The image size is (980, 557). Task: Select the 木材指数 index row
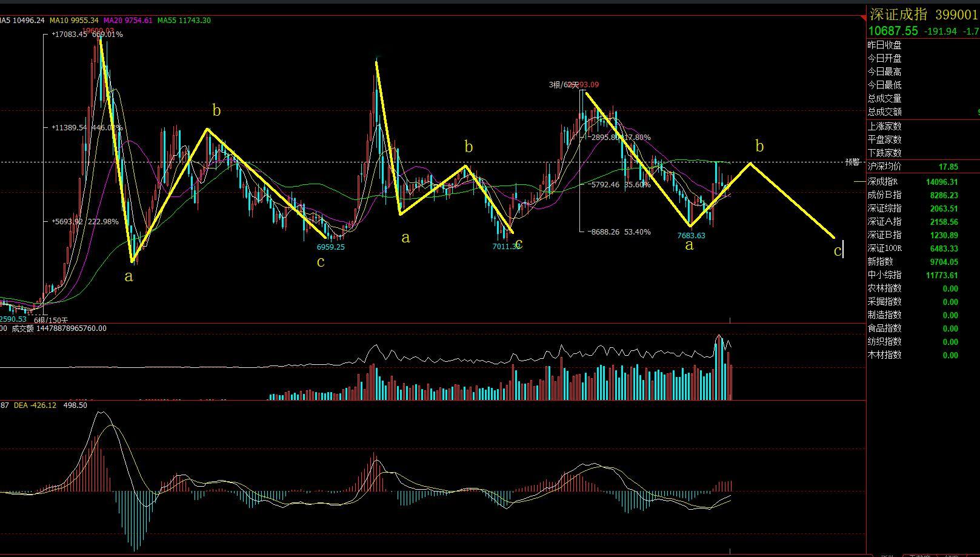click(923, 355)
